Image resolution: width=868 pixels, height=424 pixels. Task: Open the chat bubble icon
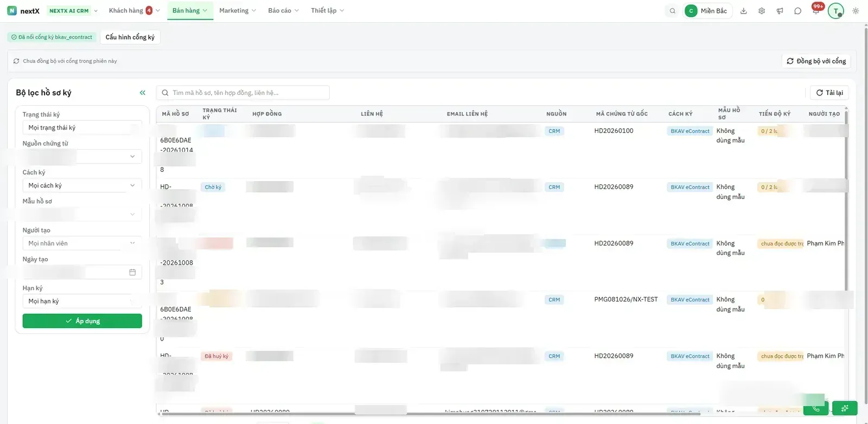coord(797,11)
